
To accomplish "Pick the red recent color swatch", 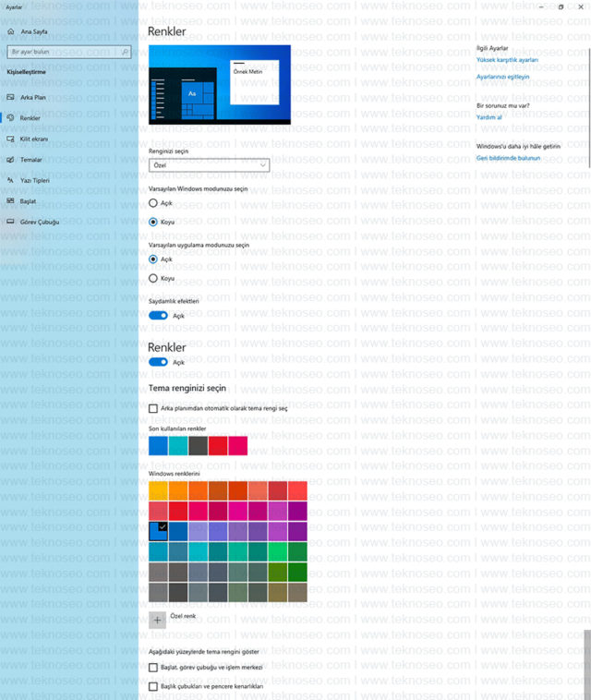I will [218, 446].
